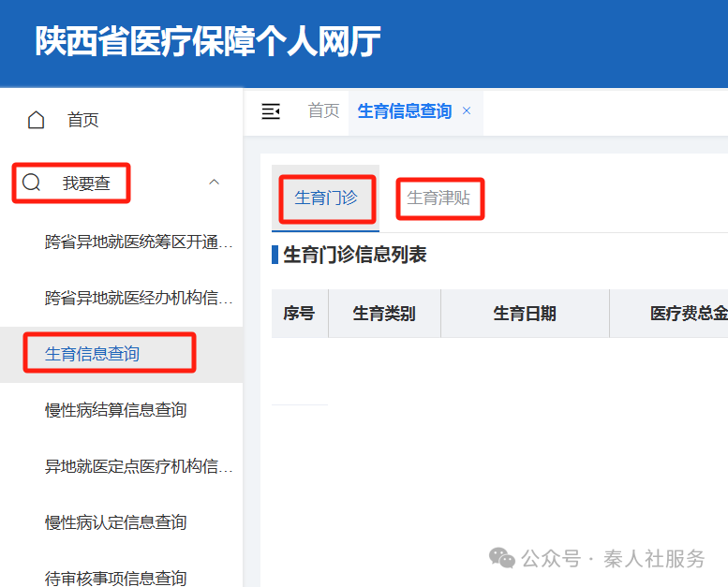Image resolution: width=728 pixels, height=587 pixels.
Task: Switch to the 首页 page tab
Action: click(x=323, y=110)
